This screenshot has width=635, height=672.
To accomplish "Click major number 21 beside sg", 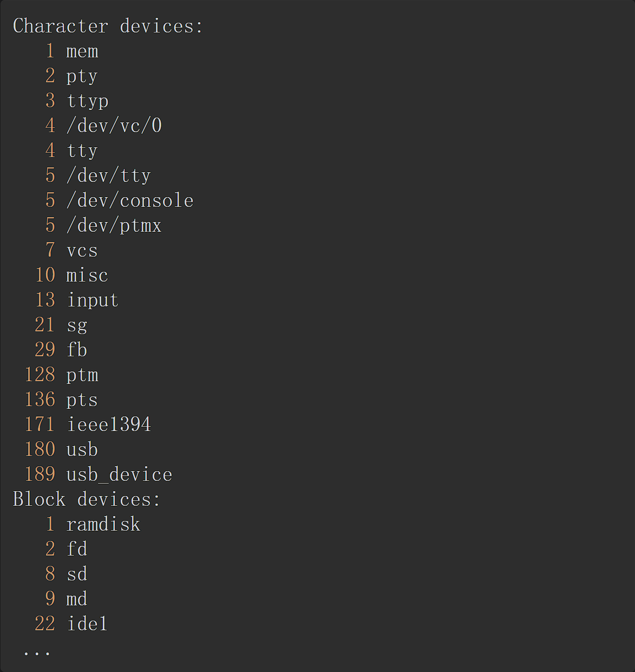I will point(45,325).
